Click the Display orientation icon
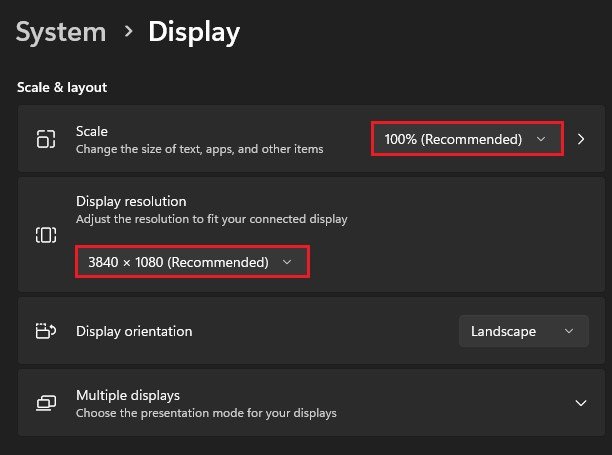This screenshot has width=612, height=455. click(x=46, y=331)
